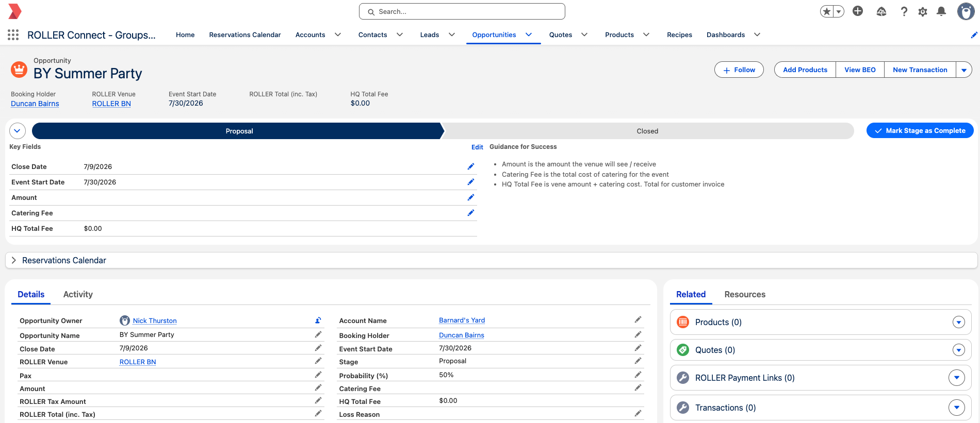Click the Opportunity crown icon

(19, 70)
